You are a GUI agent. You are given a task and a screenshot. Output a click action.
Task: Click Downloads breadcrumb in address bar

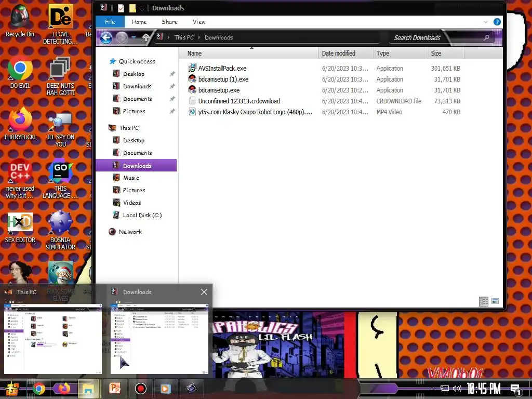(x=219, y=37)
